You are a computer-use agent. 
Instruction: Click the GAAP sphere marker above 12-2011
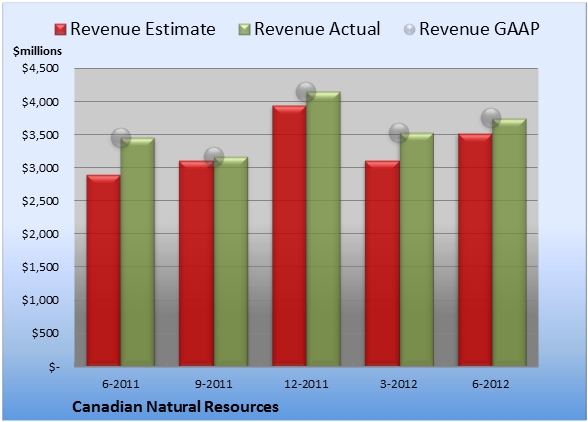[x=306, y=92]
